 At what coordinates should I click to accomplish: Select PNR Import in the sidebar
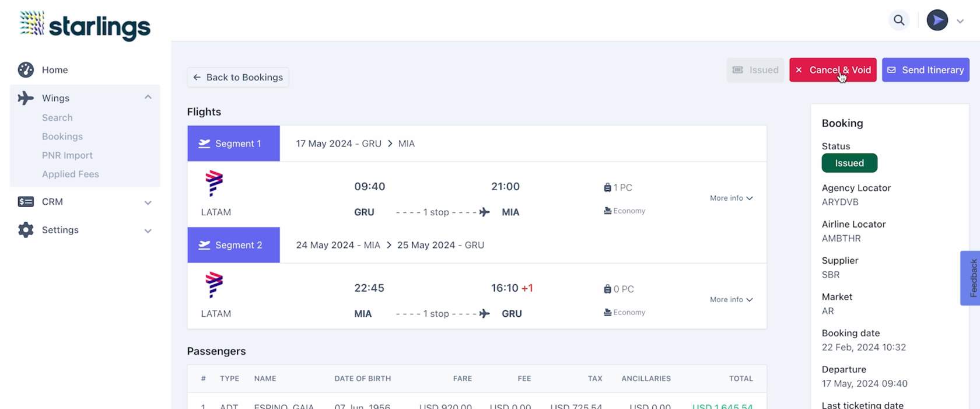point(67,155)
